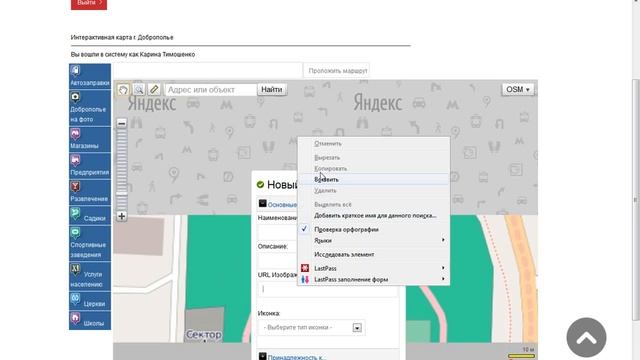The image size is (640, 360).
Task: Open the Магазины category
Action: [90, 139]
